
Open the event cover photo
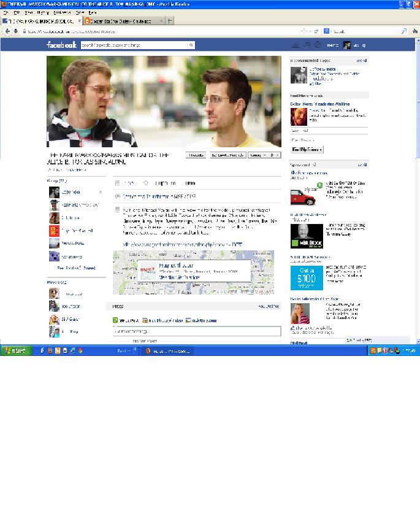click(x=164, y=101)
